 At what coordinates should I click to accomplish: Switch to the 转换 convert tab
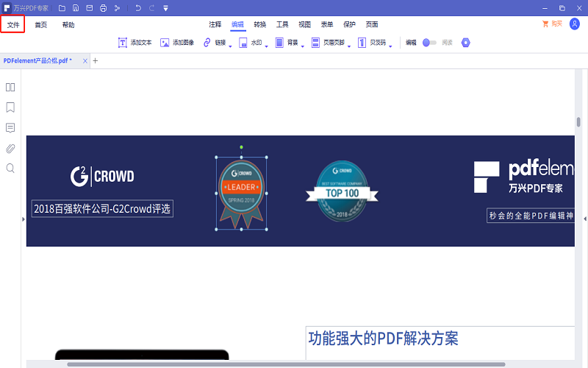[x=260, y=24]
